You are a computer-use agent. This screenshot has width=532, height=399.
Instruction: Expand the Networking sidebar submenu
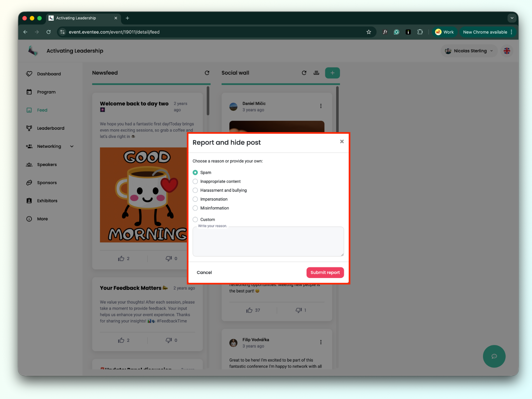(72, 146)
